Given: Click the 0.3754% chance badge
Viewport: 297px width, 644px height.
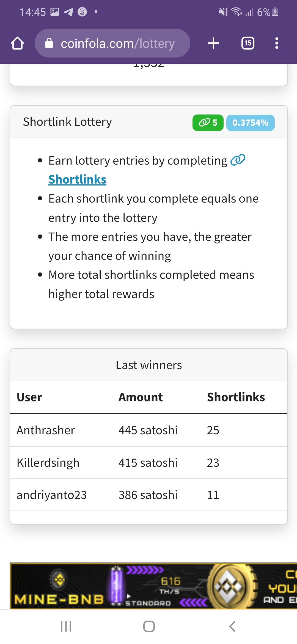Looking at the screenshot, I should pyautogui.click(x=250, y=123).
